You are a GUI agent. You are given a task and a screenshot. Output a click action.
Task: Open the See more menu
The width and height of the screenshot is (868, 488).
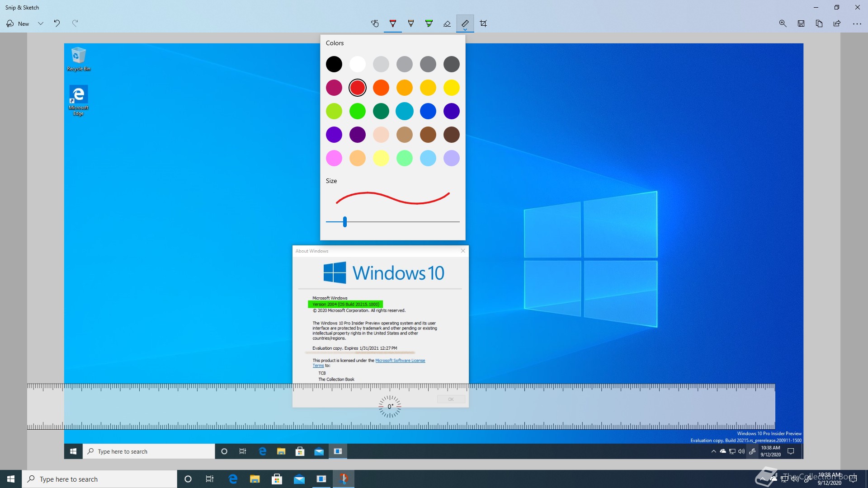tap(857, 23)
